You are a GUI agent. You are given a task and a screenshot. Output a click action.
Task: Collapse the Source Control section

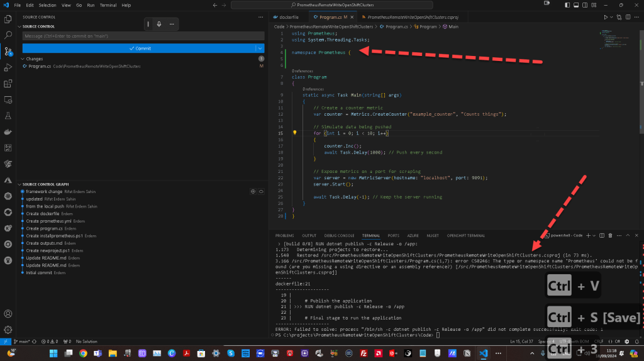(19, 26)
